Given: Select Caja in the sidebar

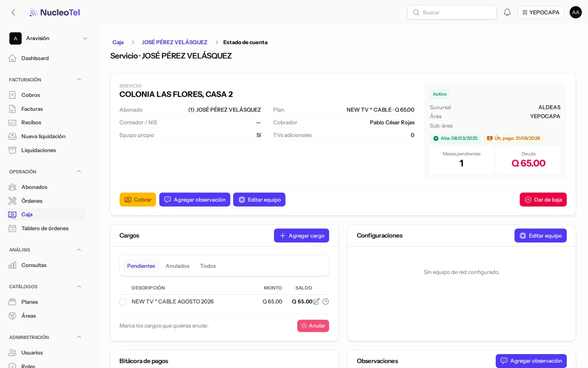Looking at the screenshot, I should [x=46, y=215].
